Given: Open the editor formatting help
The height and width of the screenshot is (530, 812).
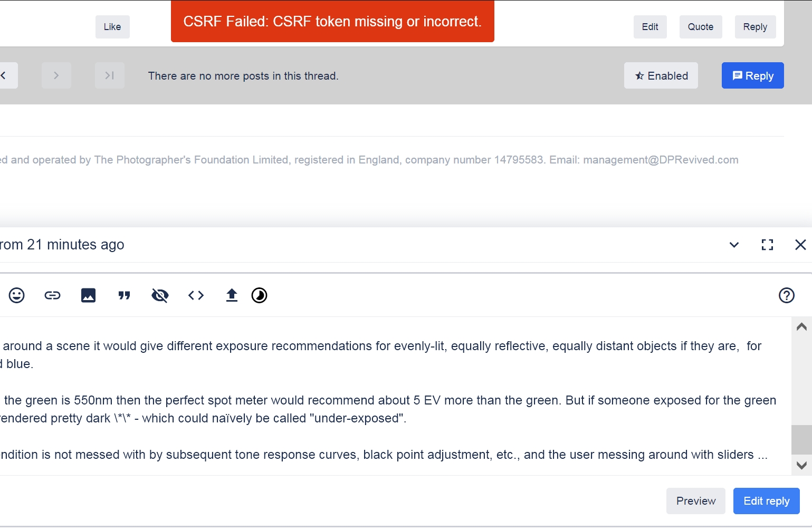Looking at the screenshot, I should coord(786,295).
